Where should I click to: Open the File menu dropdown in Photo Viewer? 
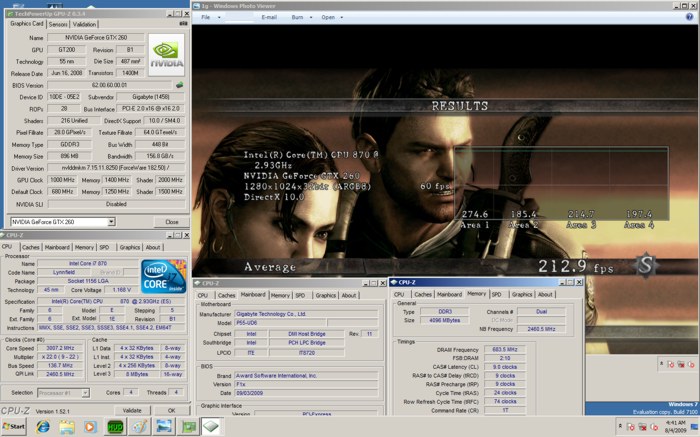point(210,17)
